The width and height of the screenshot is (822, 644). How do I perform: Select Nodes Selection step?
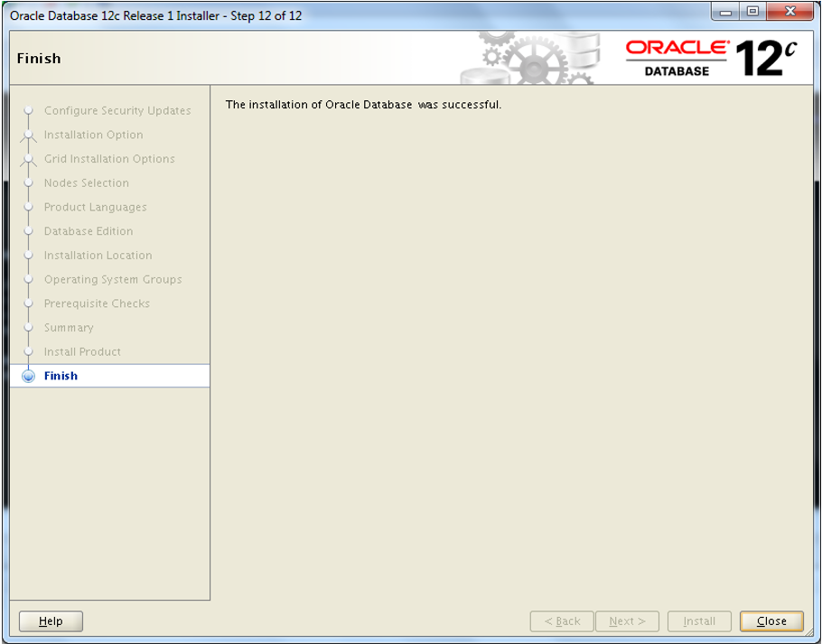pyautogui.click(x=87, y=182)
